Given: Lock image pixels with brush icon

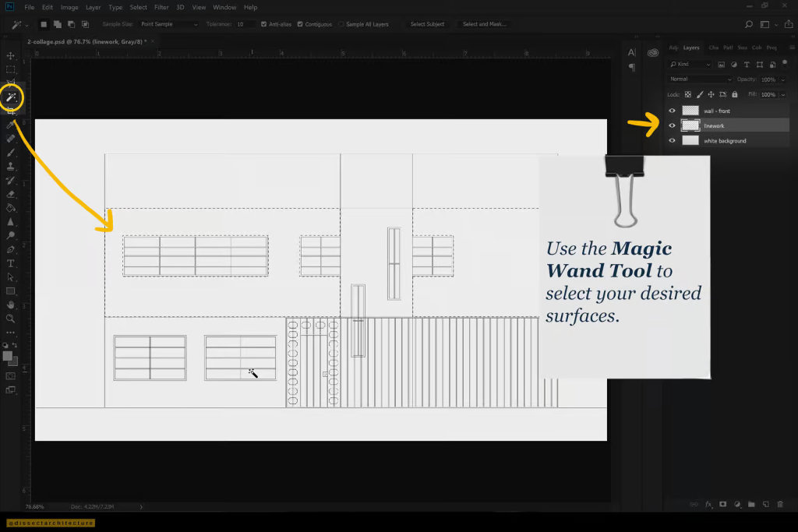Looking at the screenshot, I should tap(700, 94).
